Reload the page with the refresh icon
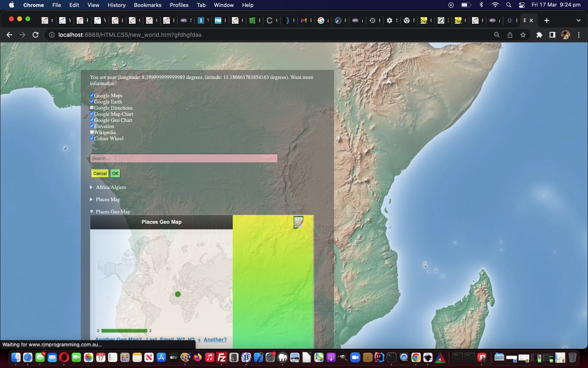This screenshot has height=368, width=588. (x=36, y=35)
